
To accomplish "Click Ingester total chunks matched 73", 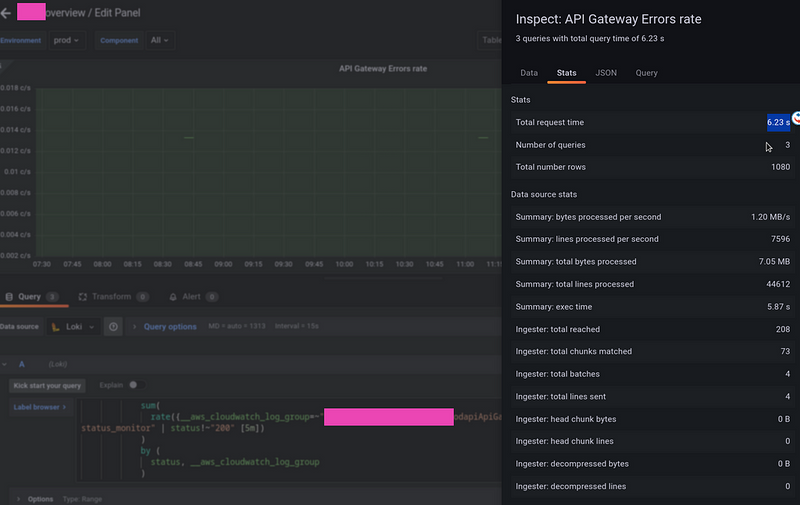I will [785, 351].
